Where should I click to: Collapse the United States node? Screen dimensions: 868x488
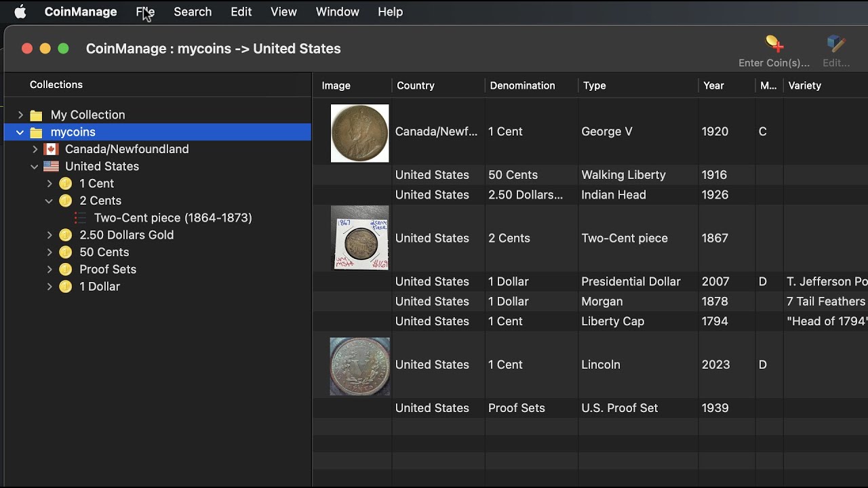(35, 166)
